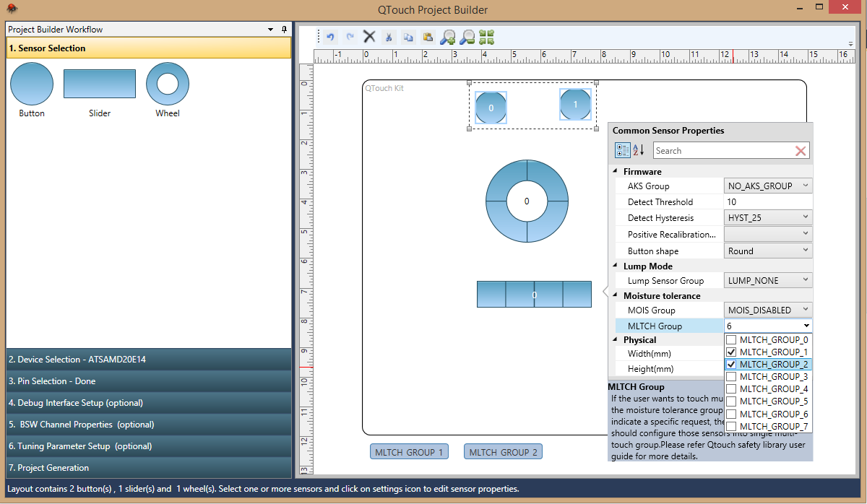Pick the Wheel sensor from Sensor Selection
Image resolution: width=867 pixels, height=504 pixels.
(168, 84)
